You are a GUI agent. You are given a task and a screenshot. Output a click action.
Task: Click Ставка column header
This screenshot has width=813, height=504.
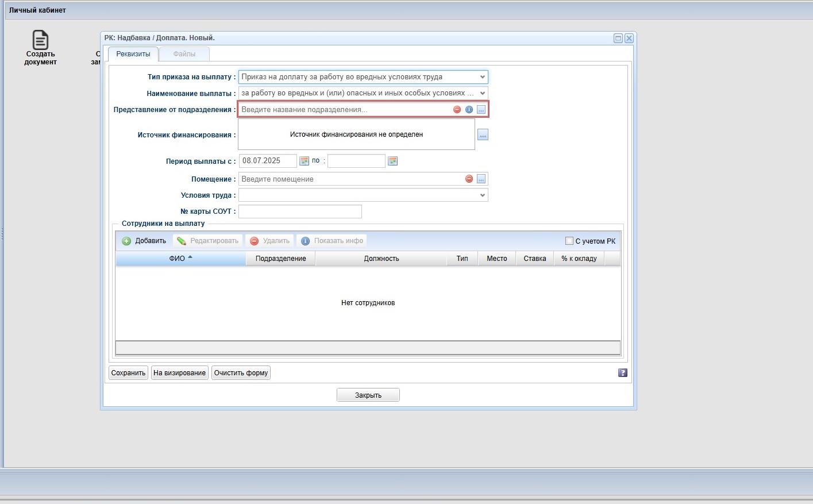click(535, 259)
